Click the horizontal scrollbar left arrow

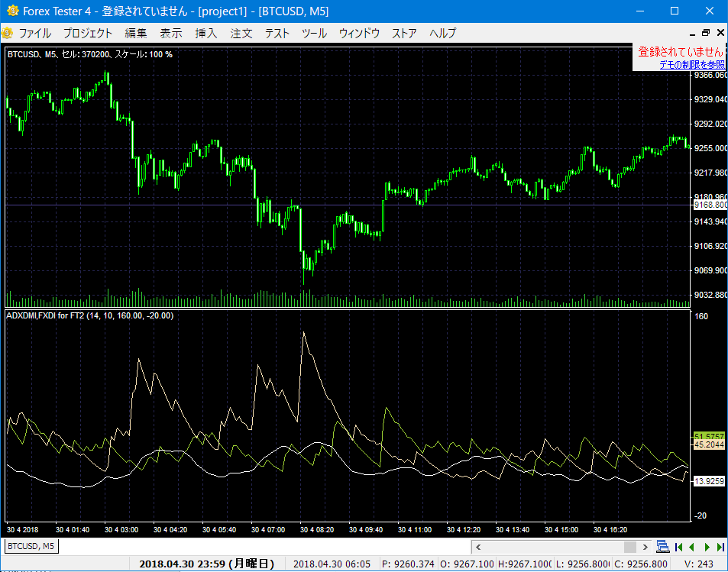point(478,547)
